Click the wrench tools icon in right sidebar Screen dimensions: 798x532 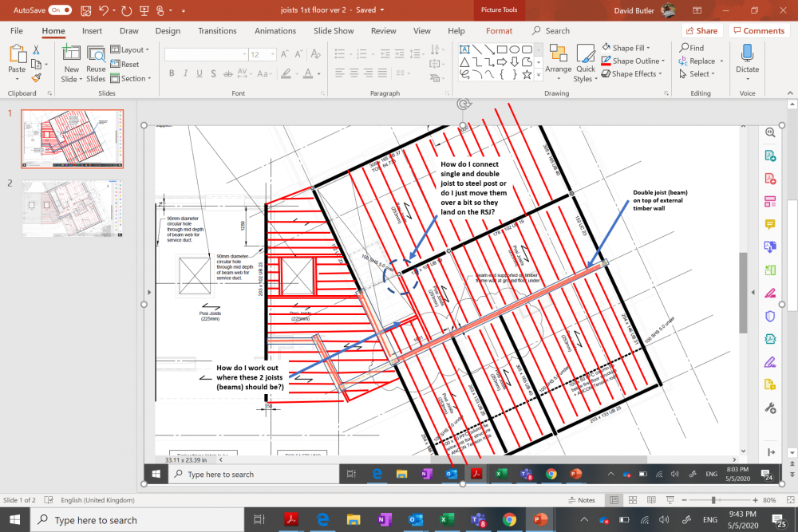pyautogui.click(x=770, y=408)
